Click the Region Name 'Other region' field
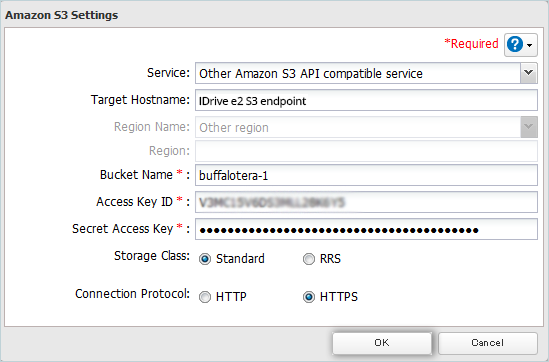This screenshot has height=362, width=549. coord(358,127)
